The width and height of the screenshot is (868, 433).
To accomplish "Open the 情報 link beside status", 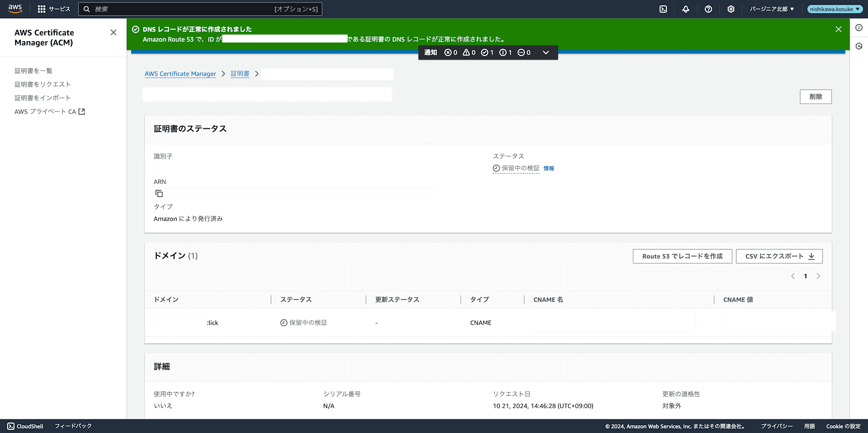I will coord(549,168).
